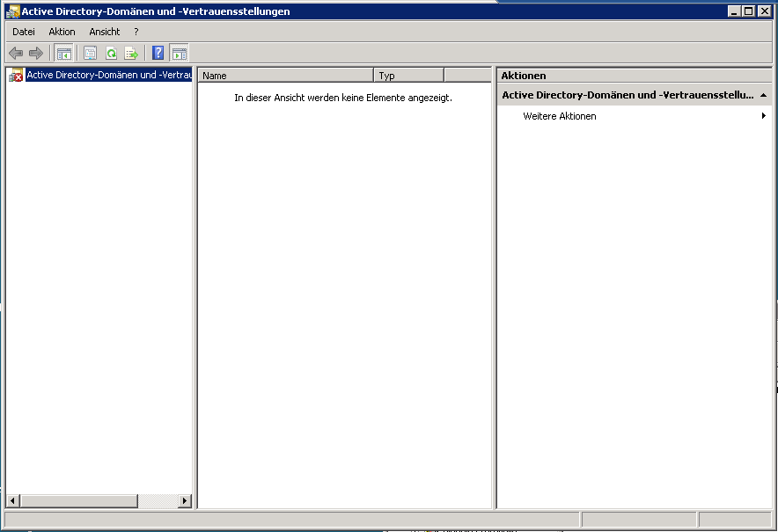This screenshot has height=532, width=778.
Task: Toggle the console tree pane icon
Action: (64, 53)
